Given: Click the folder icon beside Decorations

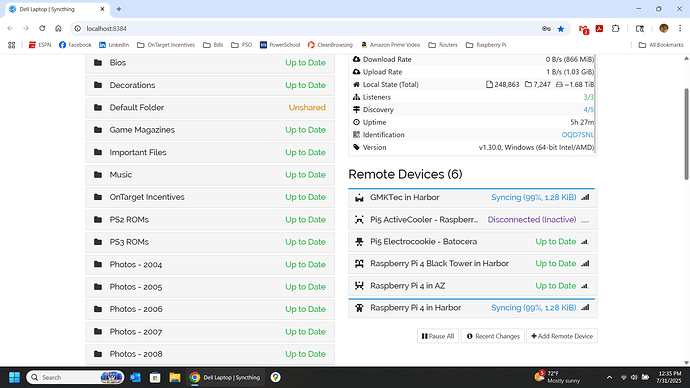Looking at the screenshot, I should point(98,85).
